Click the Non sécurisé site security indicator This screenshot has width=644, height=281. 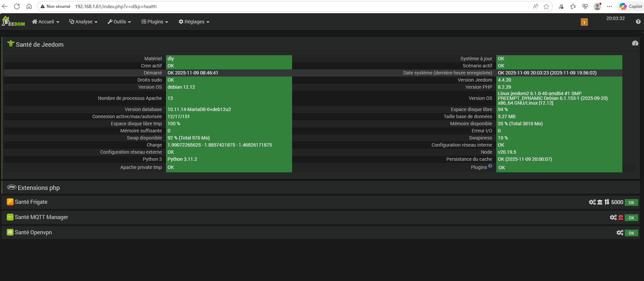pyautogui.click(x=55, y=6)
